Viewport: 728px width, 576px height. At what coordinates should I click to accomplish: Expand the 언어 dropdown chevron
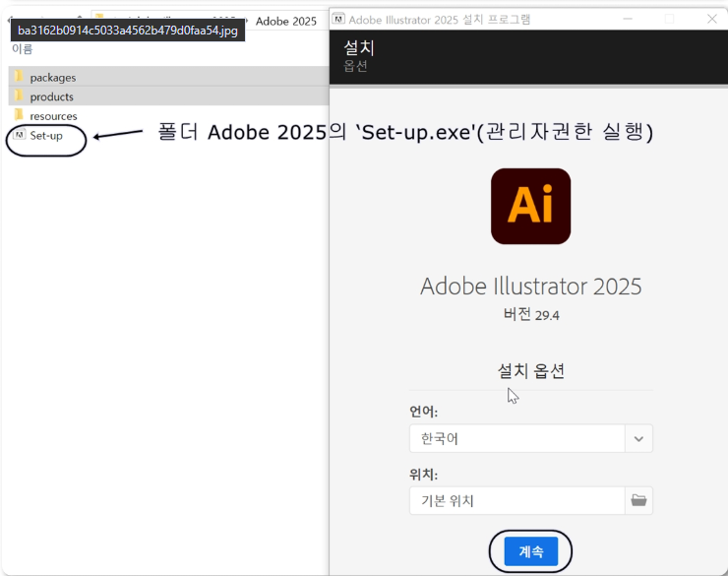pyautogui.click(x=638, y=438)
